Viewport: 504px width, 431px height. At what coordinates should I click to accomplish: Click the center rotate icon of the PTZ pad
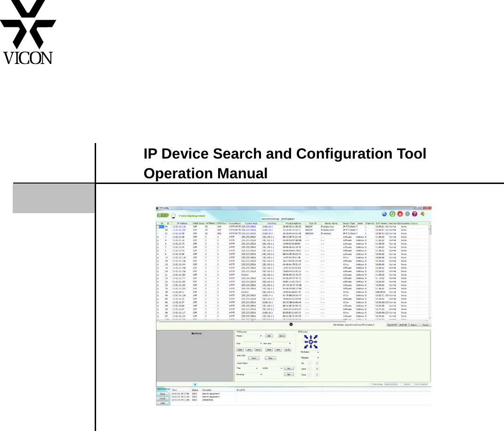click(x=311, y=341)
